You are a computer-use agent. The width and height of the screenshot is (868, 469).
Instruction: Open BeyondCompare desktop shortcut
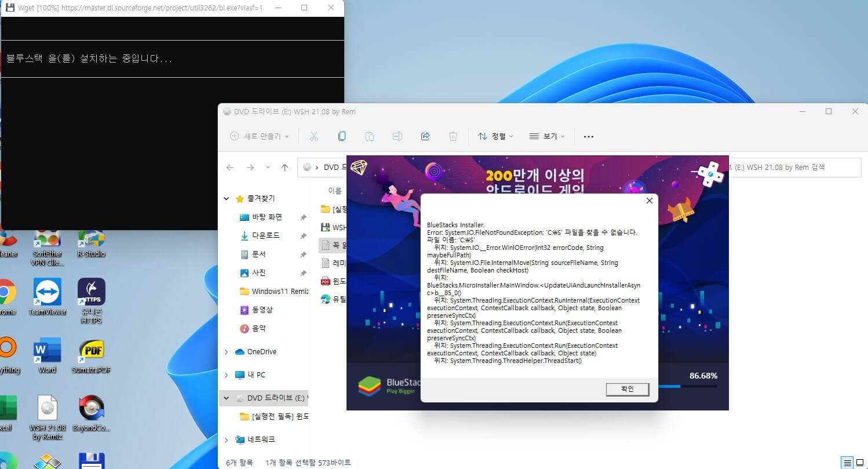point(91,413)
